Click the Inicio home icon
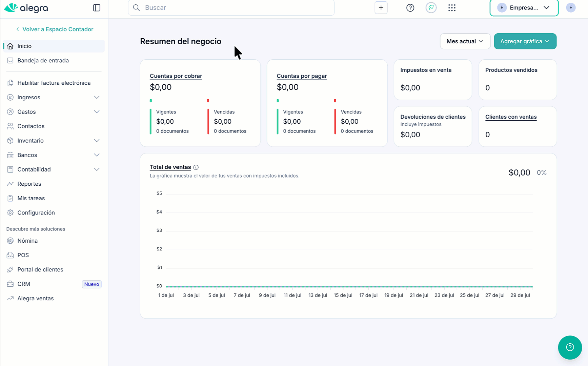This screenshot has height=366, width=588. [x=11, y=46]
